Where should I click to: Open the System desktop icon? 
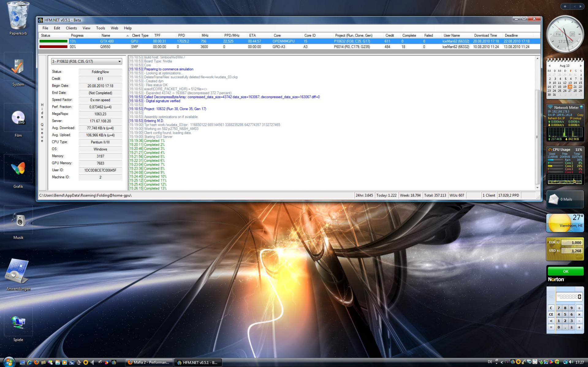tap(18, 69)
